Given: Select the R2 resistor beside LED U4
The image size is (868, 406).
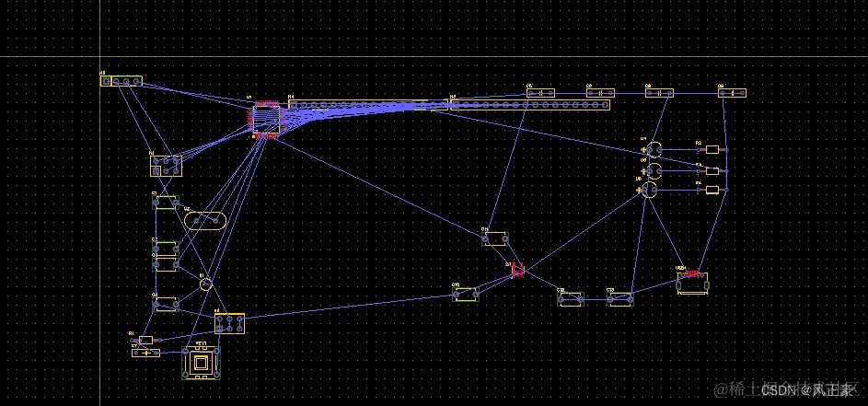Looking at the screenshot, I should [712, 149].
